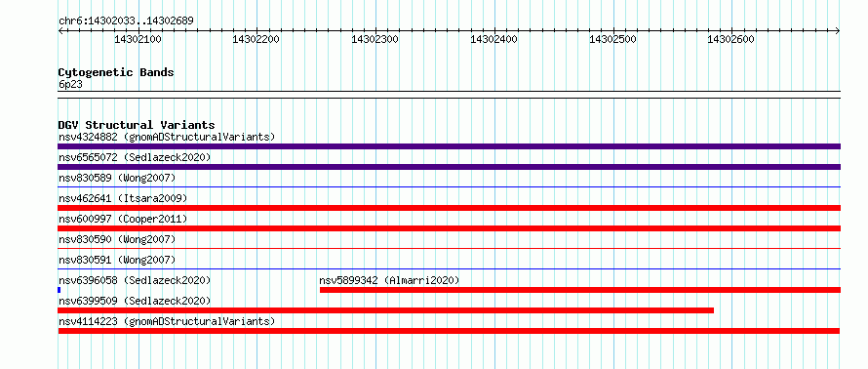
Task: Click the small blue mark for nsv6396058
Action: tap(59, 290)
